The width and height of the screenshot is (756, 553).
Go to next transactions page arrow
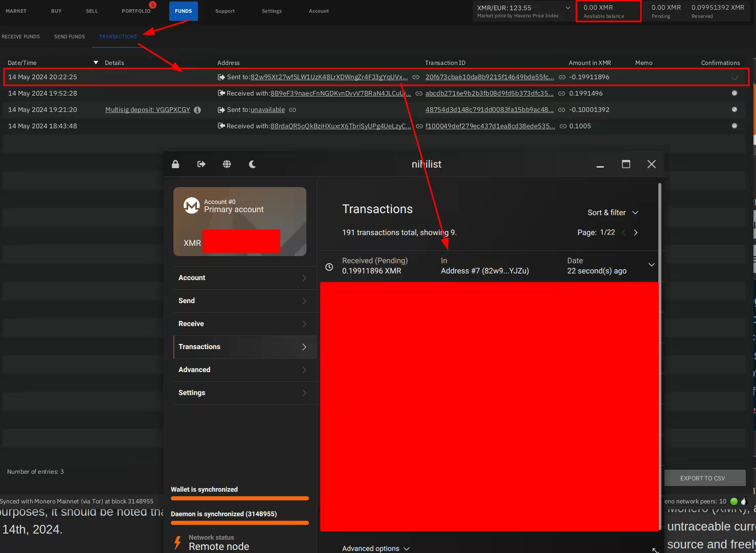(x=636, y=233)
